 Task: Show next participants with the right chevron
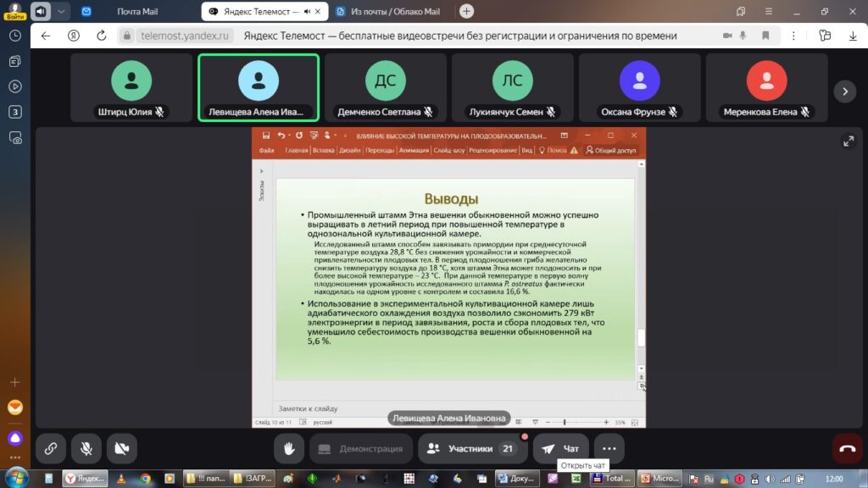pyautogui.click(x=843, y=91)
